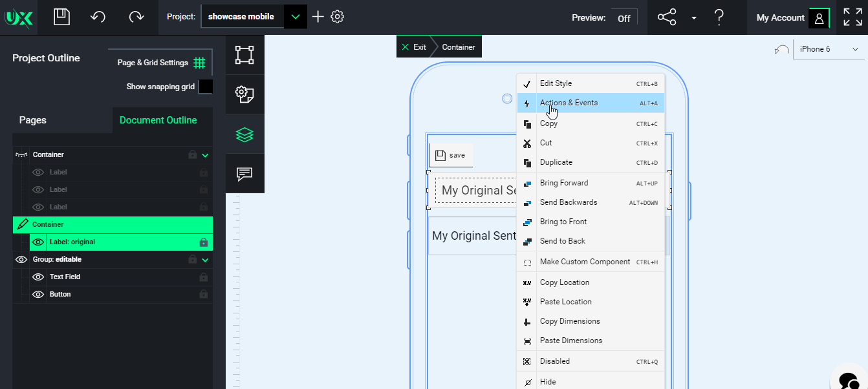This screenshot has height=389, width=868.
Task: Click the Save disk icon in top toolbar
Action: pyautogui.click(x=61, y=17)
